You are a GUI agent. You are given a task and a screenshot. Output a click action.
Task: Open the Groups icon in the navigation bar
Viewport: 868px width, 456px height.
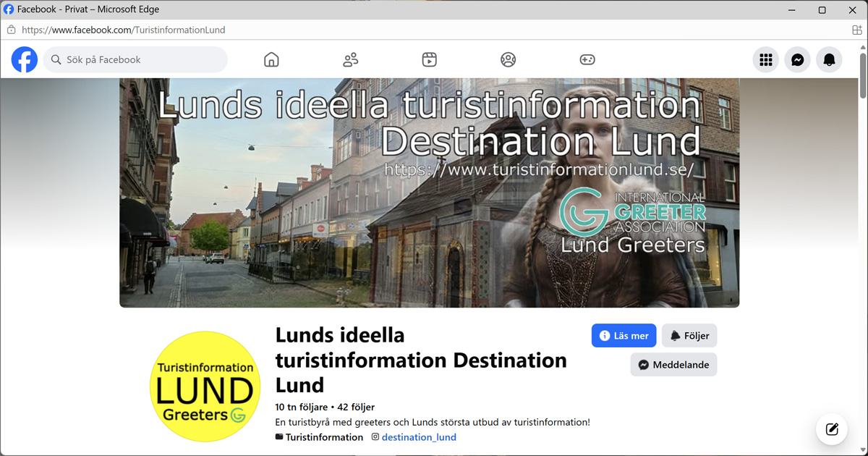(508, 59)
